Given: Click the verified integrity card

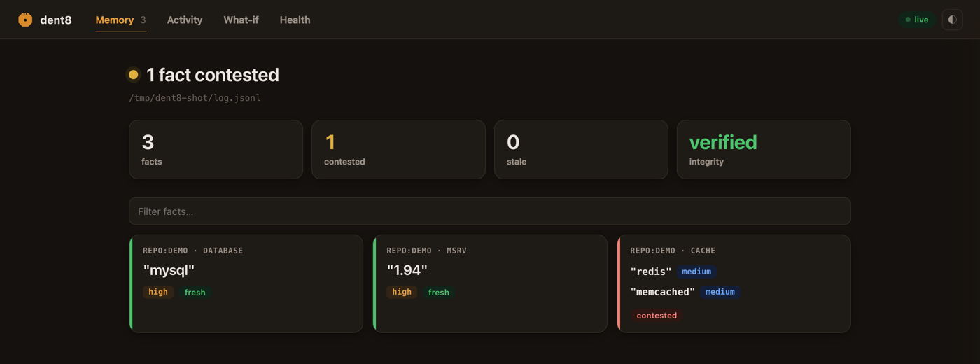Looking at the screenshot, I should click(764, 149).
